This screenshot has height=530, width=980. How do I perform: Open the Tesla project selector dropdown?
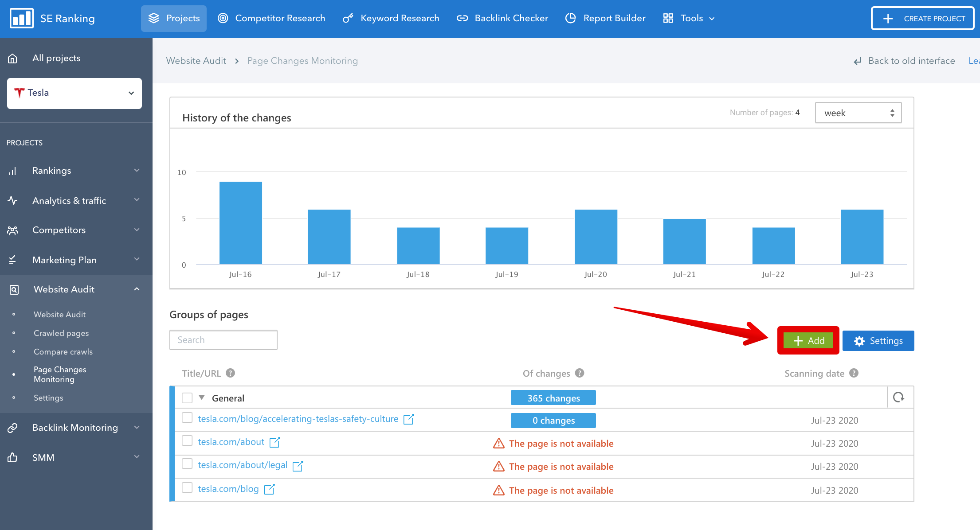coord(74,93)
